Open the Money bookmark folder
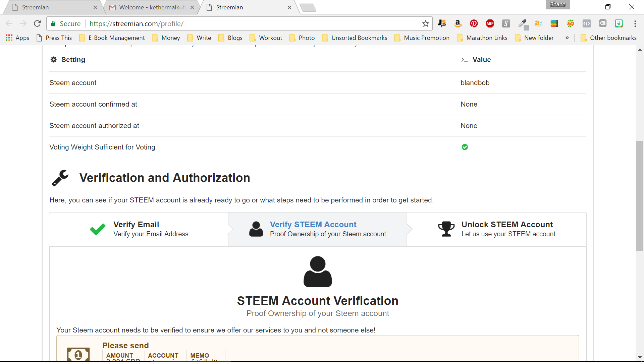 click(166, 38)
